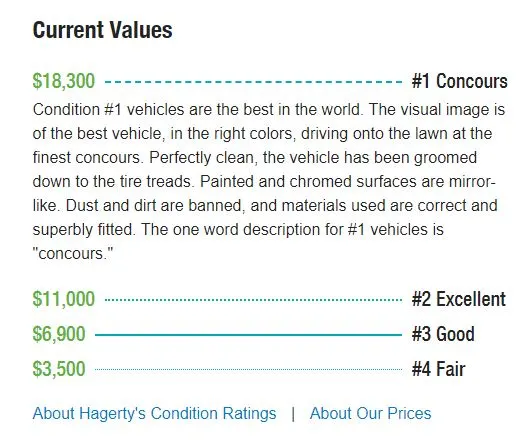Click the Current Values heading

click(x=102, y=30)
